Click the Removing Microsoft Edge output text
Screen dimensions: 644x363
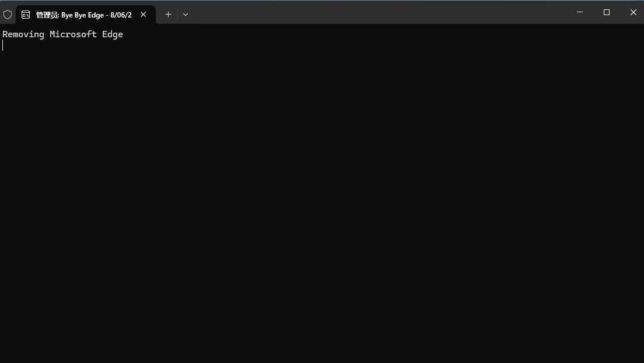coord(62,34)
